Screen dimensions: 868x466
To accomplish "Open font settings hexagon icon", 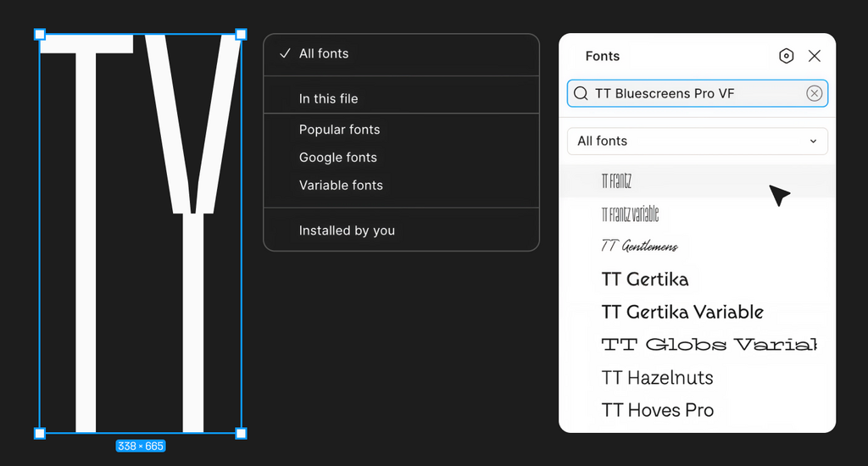I will (786, 56).
